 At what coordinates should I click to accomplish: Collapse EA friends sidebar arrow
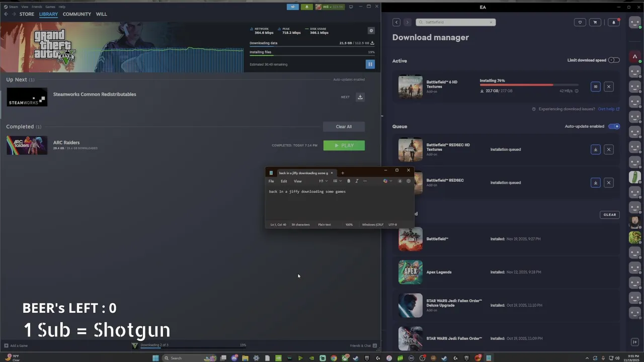point(634,342)
